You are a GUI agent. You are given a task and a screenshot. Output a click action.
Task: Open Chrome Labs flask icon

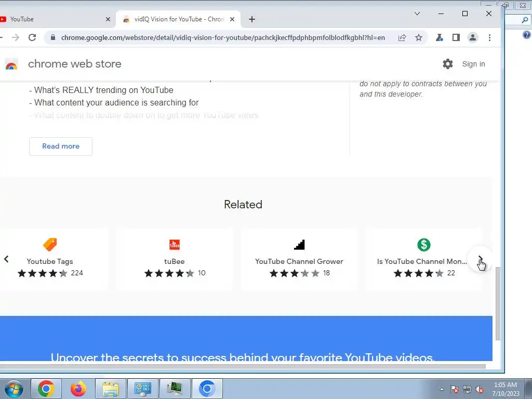tap(440, 37)
